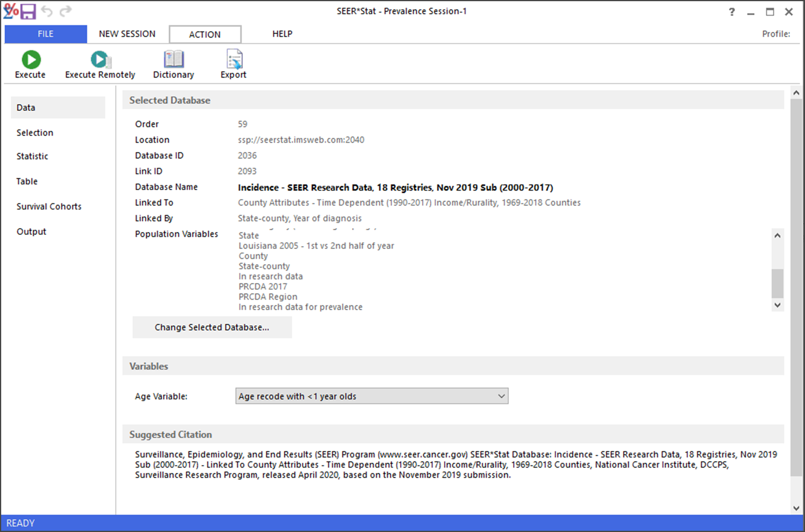Click Change Selected Database button
Screen dimensions: 805x532
[212, 327]
